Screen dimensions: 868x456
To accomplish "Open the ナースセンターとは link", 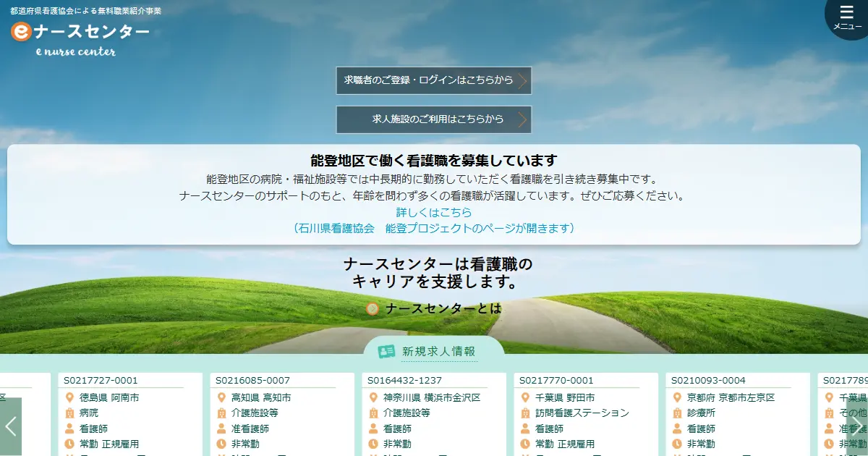I will pos(443,309).
